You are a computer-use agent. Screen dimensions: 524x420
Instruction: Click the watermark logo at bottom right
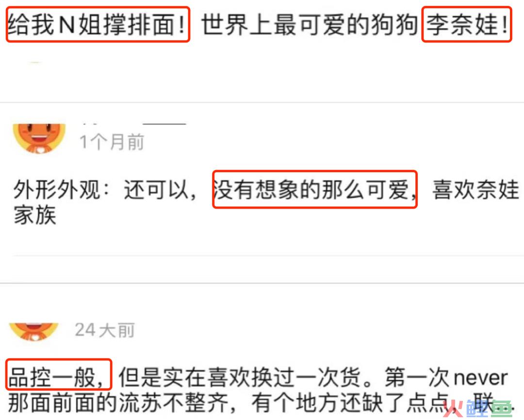477,408
